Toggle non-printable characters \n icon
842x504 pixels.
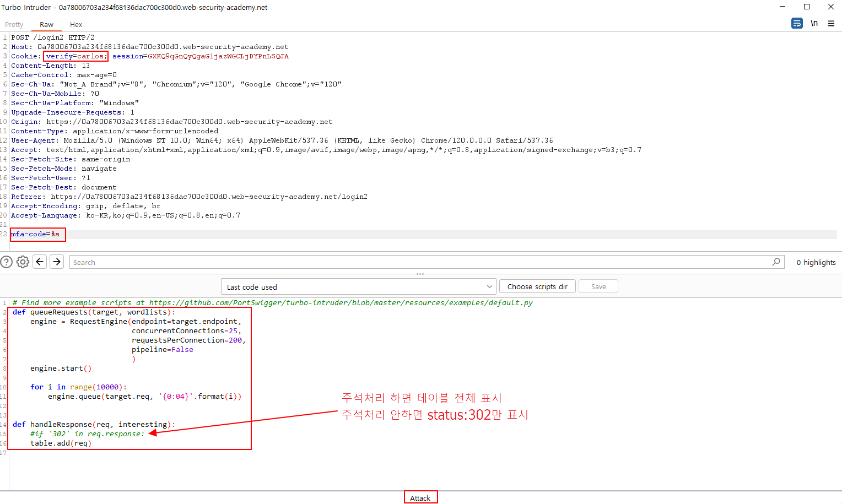click(x=814, y=23)
